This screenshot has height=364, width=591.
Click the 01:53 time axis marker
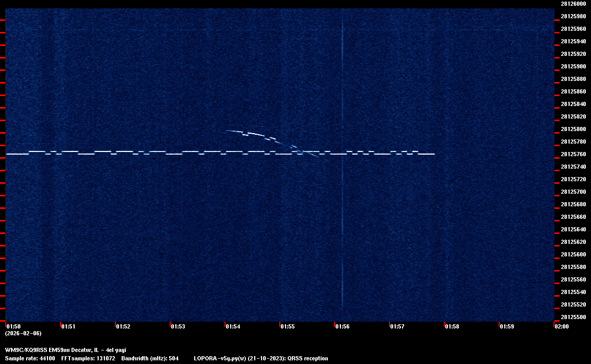178,326
